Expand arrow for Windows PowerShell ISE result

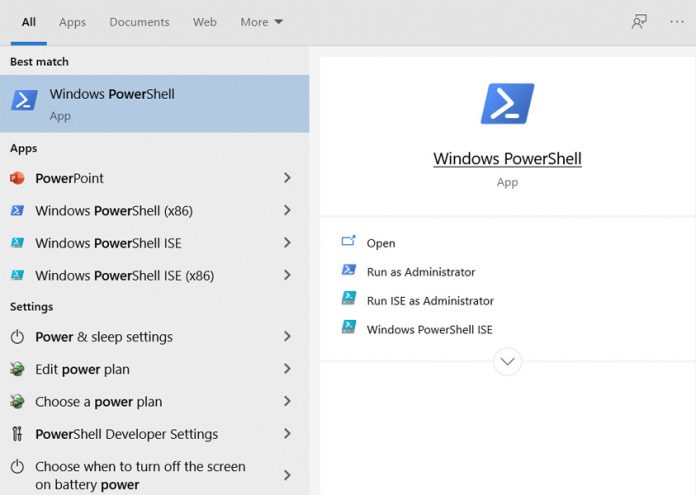pos(287,243)
